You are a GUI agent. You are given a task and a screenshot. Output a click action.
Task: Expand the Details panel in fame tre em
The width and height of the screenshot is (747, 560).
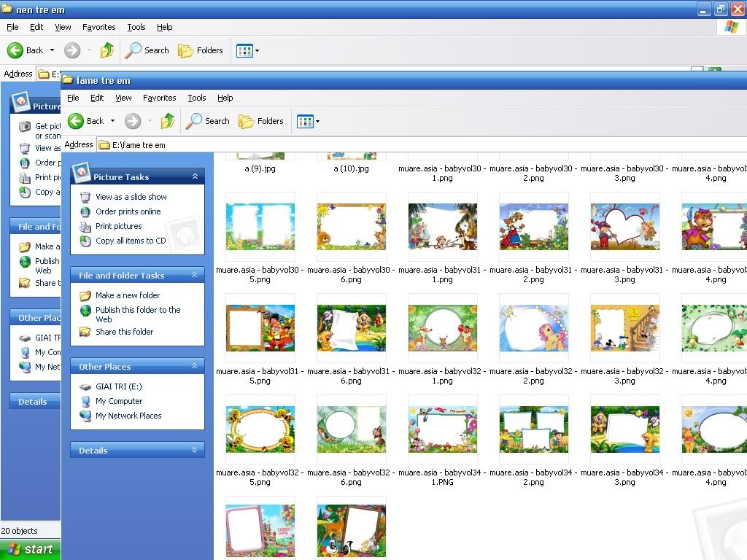[x=194, y=450]
